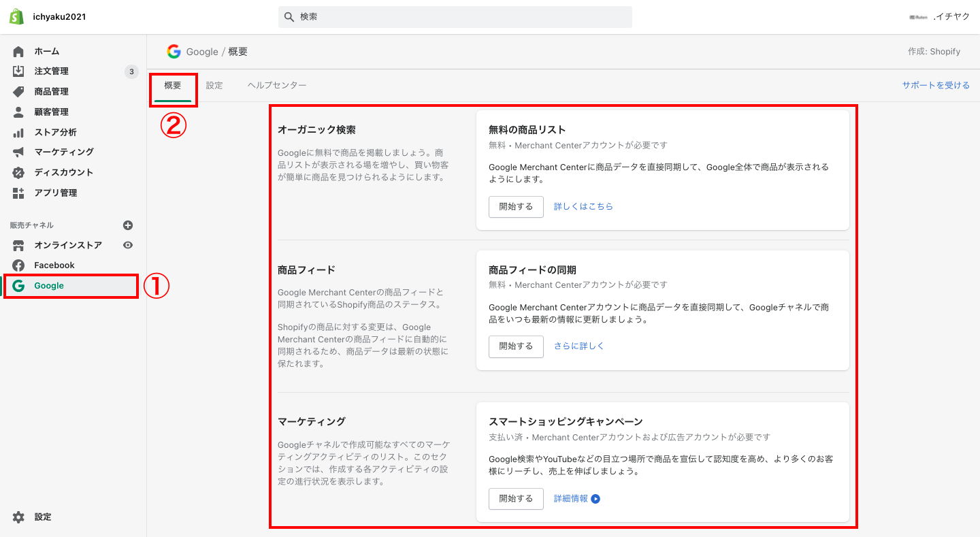Click the .イチヤク account avatar
The image size is (980, 537).
pos(918,17)
